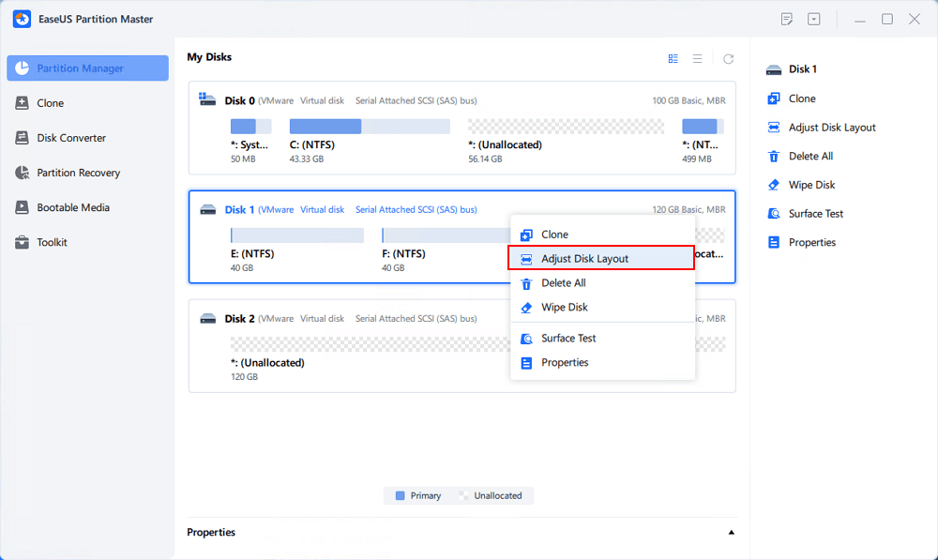Open Disk Converter in the sidebar
The height and width of the screenshot is (560, 938).
70,138
